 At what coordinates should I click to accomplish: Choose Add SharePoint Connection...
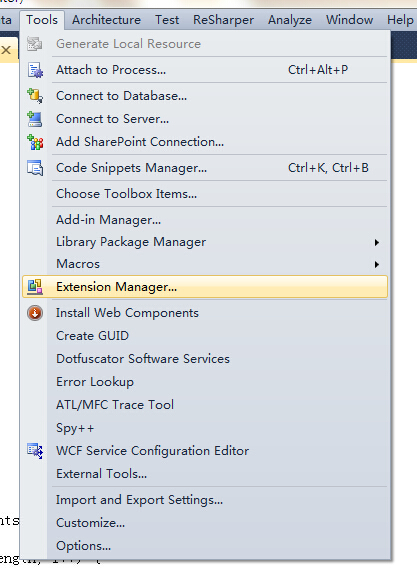(x=205, y=142)
